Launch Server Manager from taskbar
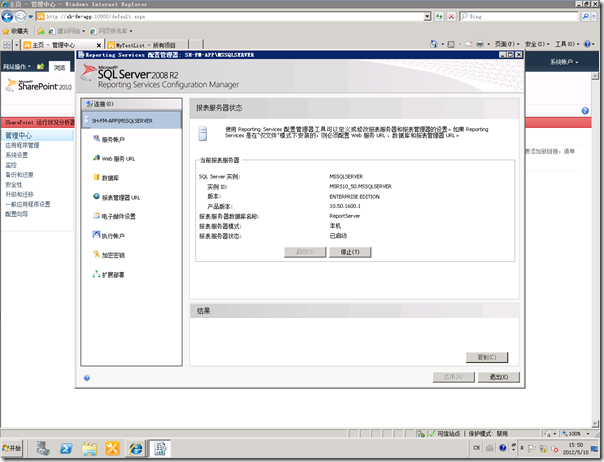Viewport: 604px width, 462px height. (x=43, y=449)
